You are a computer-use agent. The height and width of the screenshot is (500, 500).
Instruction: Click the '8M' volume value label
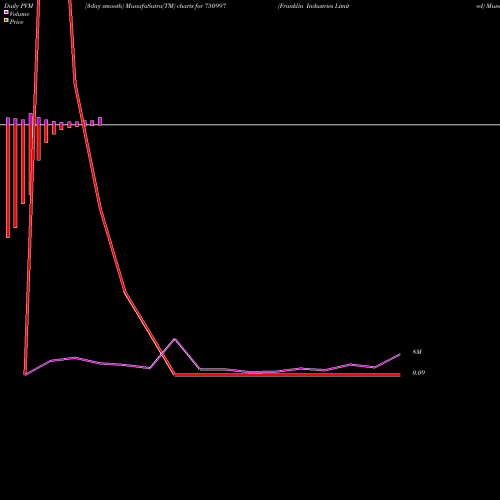pyautogui.click(x=417, y=352)
